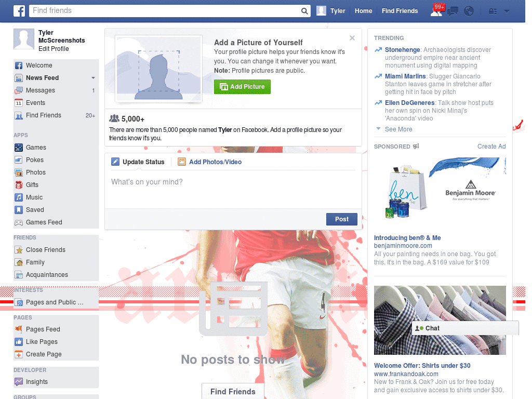The image size is (532, 399).
Task: Open the Miami Marlins trending topic
Action: click(x=405, y=76)
